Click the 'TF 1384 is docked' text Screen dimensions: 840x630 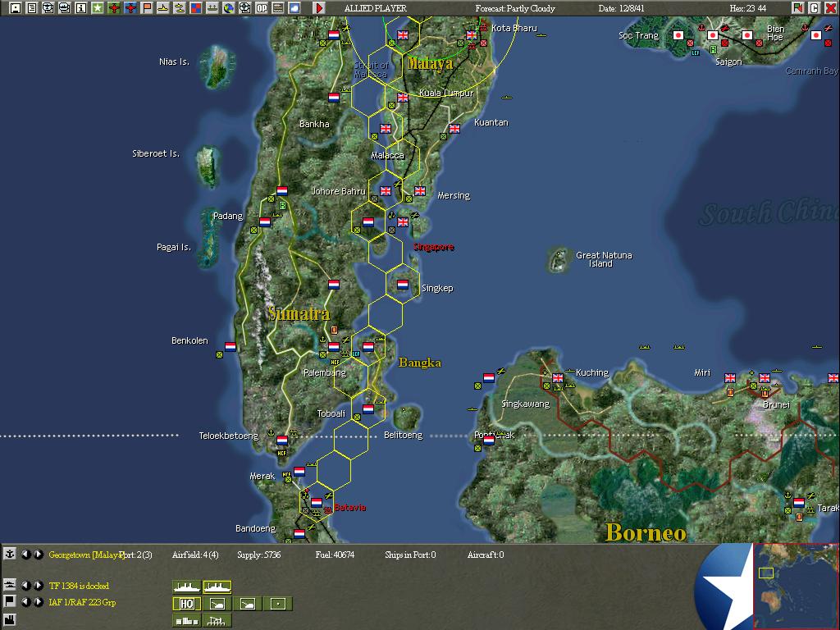point(79,586)
